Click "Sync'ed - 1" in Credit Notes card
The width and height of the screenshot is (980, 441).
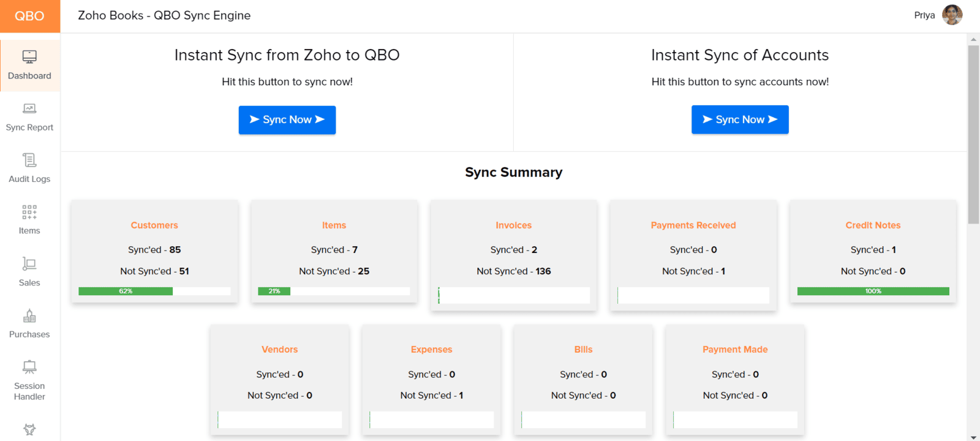point(873,250)
